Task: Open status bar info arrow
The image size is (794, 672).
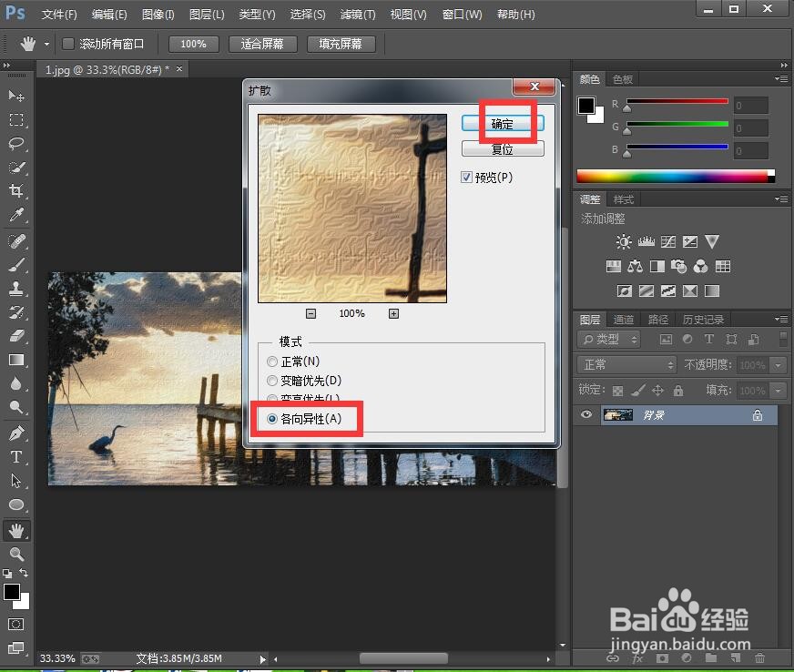Action: click(262, 659)
